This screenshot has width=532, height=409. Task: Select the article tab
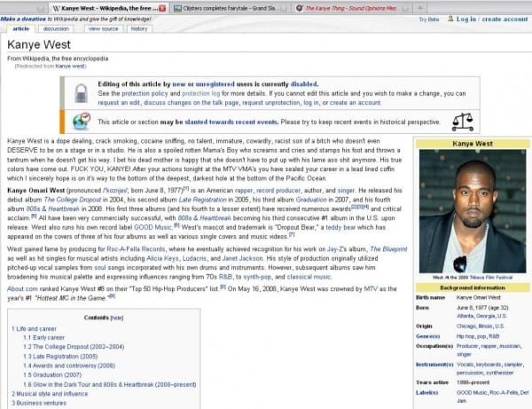click(21, 29)
